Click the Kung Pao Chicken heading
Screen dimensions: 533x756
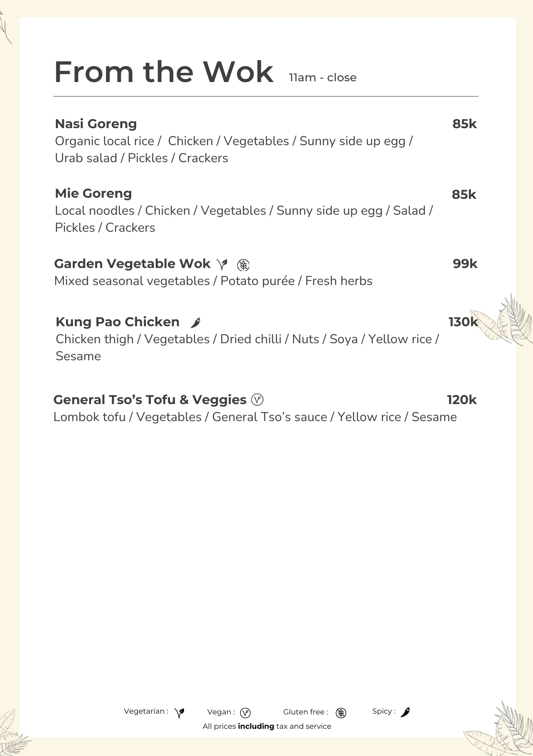(118, 322)
